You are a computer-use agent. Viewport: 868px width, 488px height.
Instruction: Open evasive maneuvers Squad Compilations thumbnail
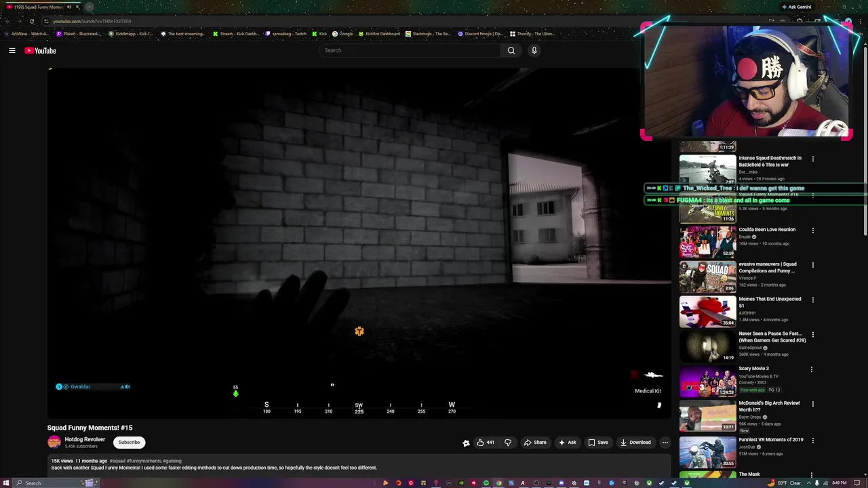707,277
